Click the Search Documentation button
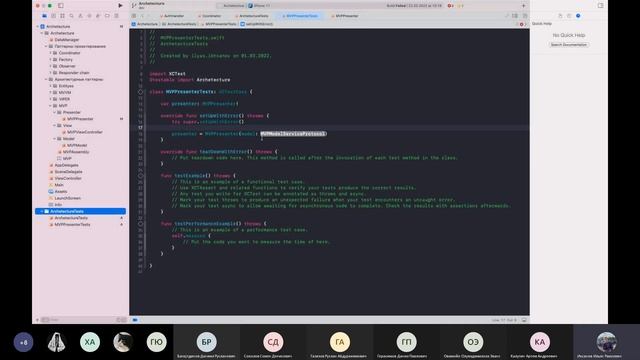The image size is (640, 360). pyautogui.click(x=569, y=44)
